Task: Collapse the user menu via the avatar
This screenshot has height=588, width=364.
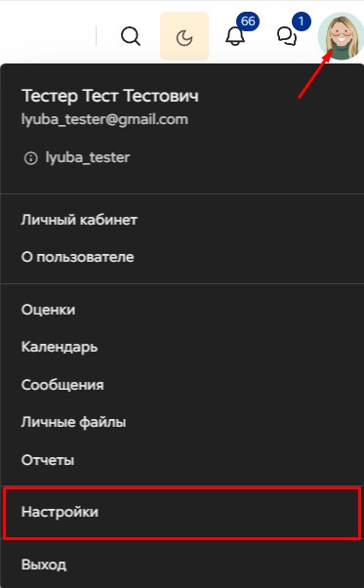Action: pos(341,36)
